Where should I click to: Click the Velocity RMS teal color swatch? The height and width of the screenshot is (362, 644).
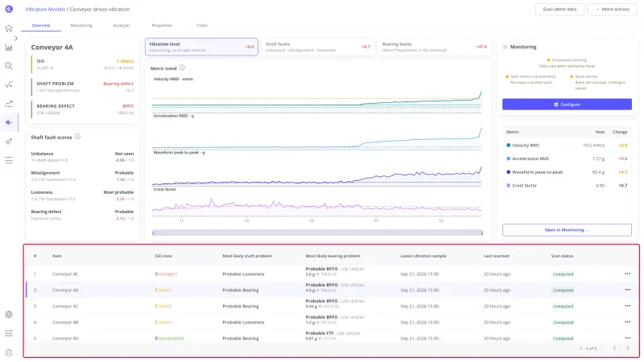click(509, 146)
